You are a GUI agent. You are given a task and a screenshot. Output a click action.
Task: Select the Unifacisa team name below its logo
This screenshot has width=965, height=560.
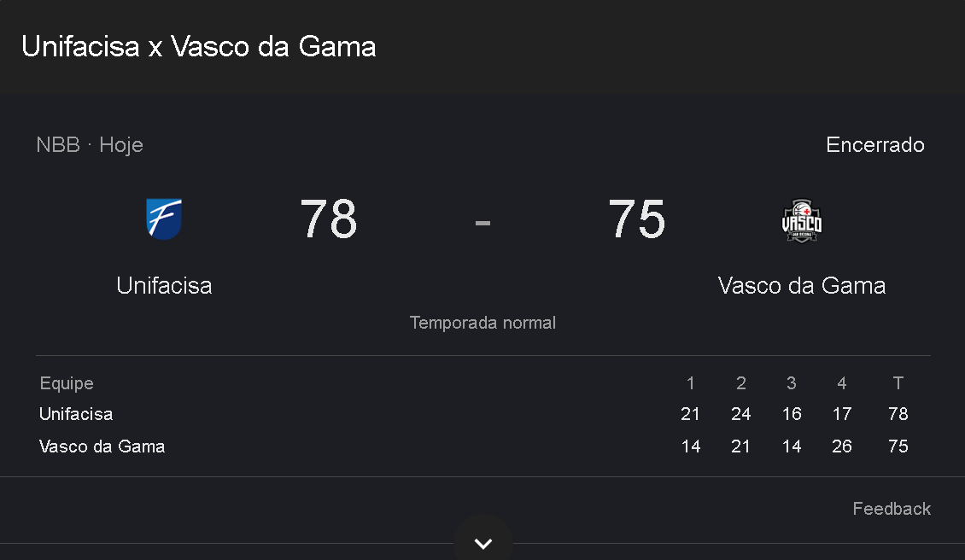(x=164, y=285)
